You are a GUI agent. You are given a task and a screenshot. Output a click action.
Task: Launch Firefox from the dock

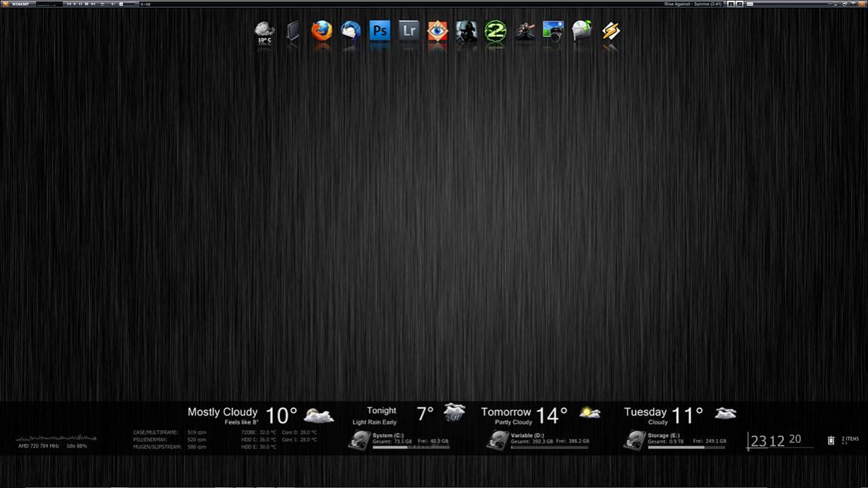[x=322, y=30]
